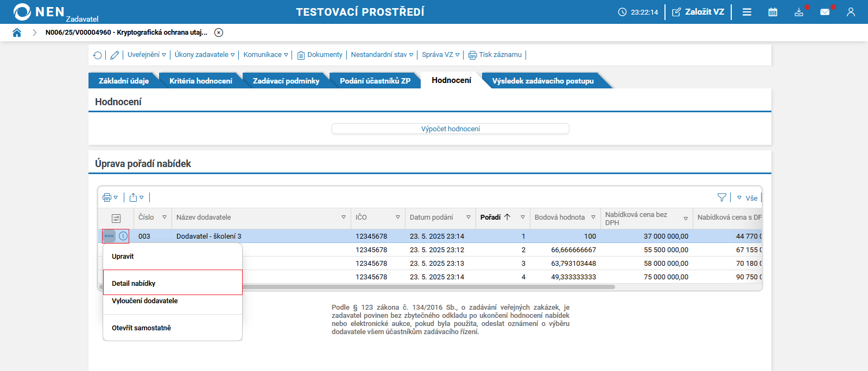Open downloads tray icon in header
The height and width of the screenshot is (371, 868).
pyautogui.click(x=799, y=12)
